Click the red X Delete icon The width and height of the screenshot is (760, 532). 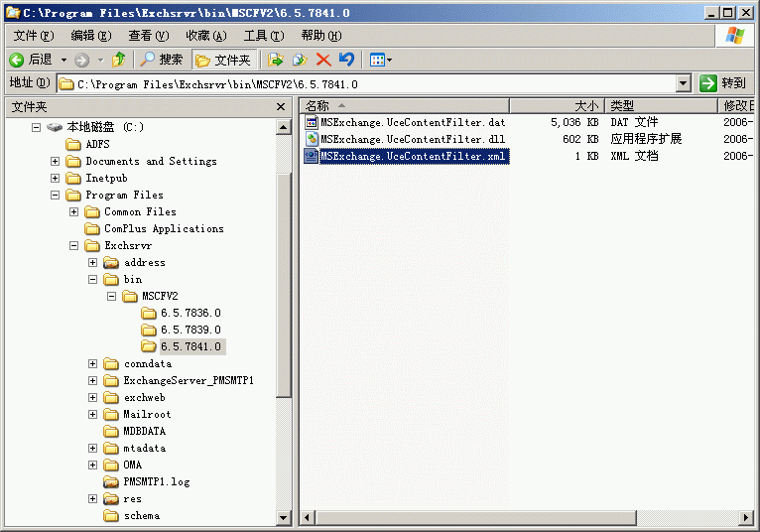pos(322,60)
